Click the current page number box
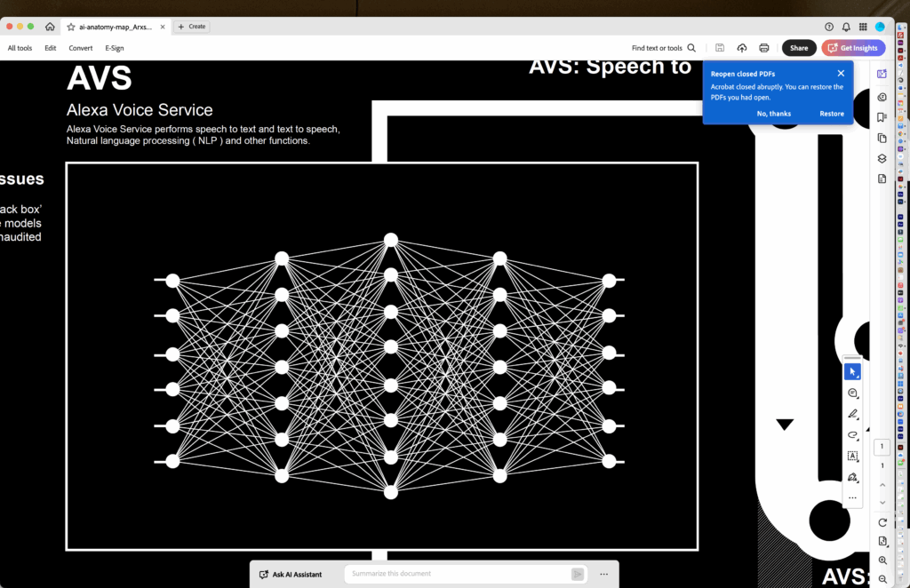This screenshot has width=910, height=588. point(882,447)
